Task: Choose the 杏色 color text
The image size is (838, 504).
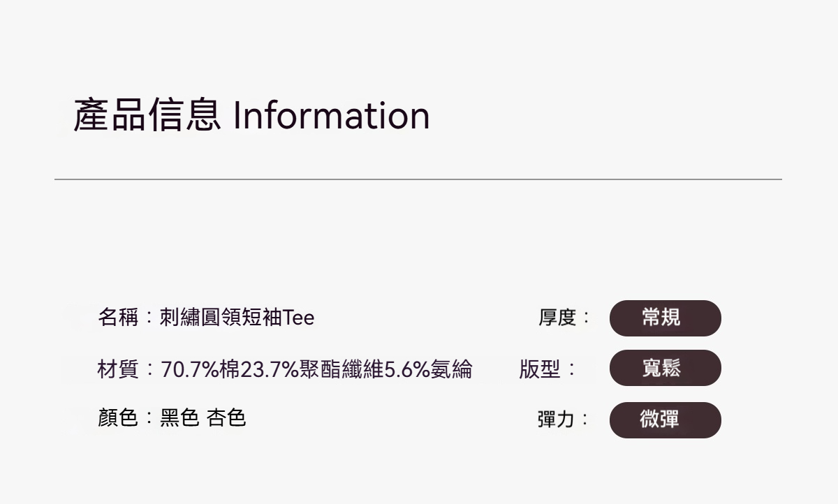Action: click(x=226, y=418)
